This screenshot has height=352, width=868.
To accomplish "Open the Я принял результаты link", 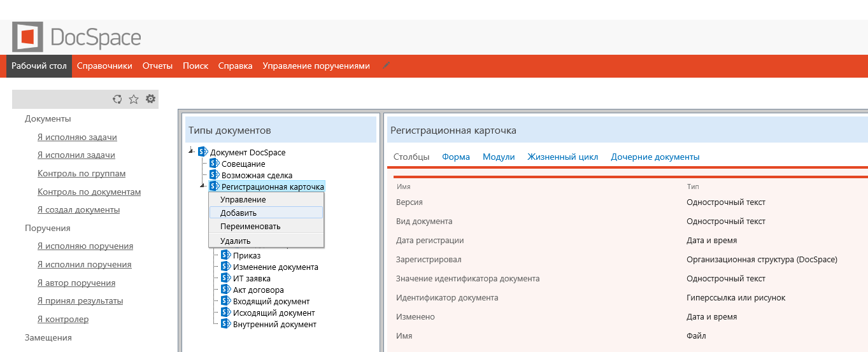I will 80,301.
